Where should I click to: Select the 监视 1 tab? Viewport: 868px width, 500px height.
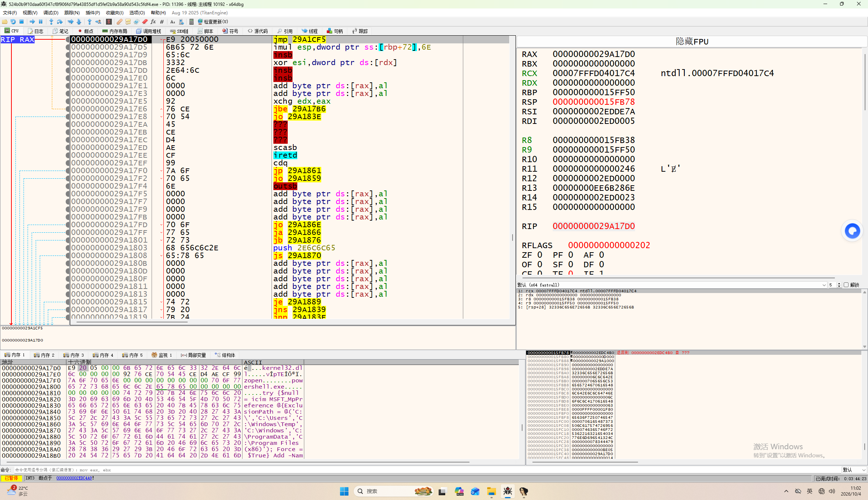(162, 355)
